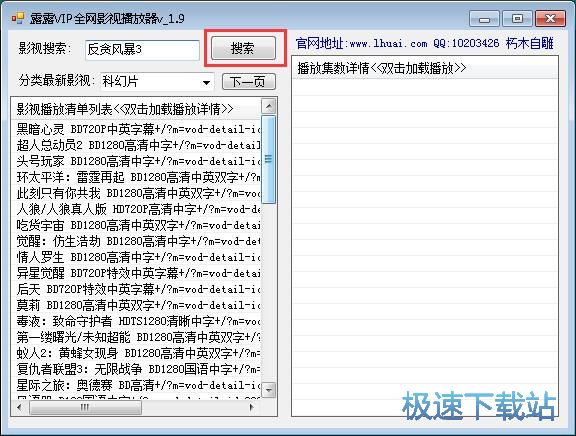Click the 搜索 search button
Viewport: 576px width, 436px height.
pos(243,48)
